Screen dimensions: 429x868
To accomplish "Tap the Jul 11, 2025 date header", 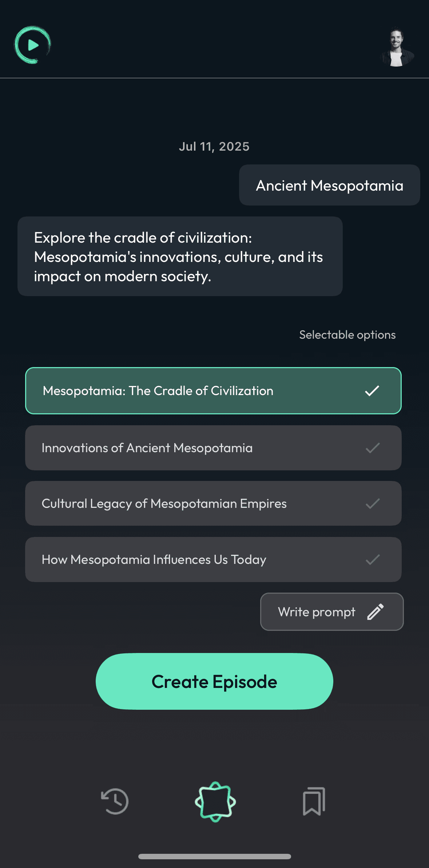I will point(214,147).
